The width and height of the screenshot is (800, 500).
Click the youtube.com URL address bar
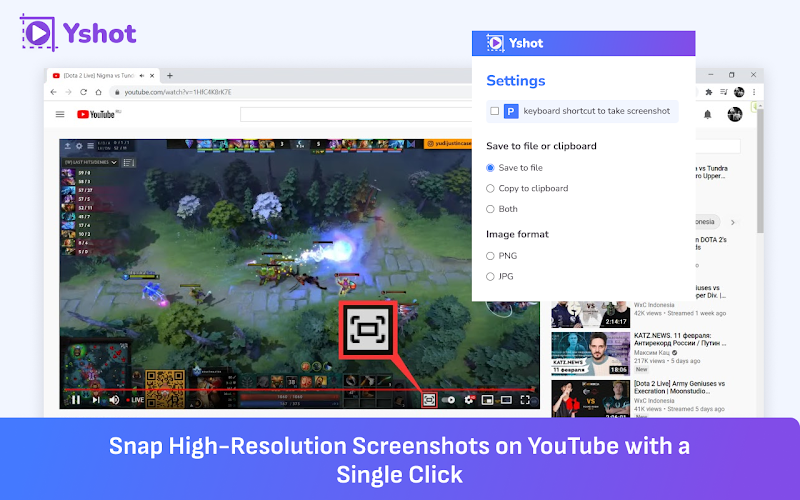178,92
